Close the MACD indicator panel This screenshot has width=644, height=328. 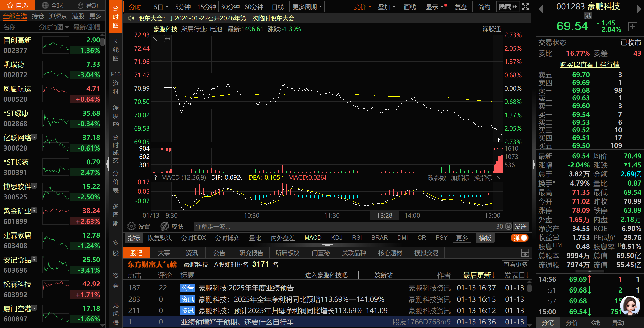point(498,177)
